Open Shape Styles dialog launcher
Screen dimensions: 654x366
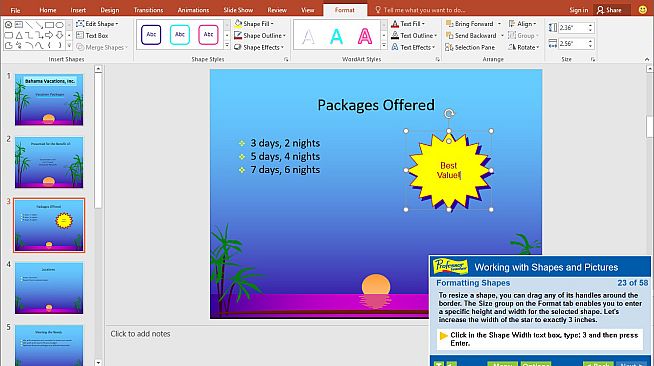286,59
